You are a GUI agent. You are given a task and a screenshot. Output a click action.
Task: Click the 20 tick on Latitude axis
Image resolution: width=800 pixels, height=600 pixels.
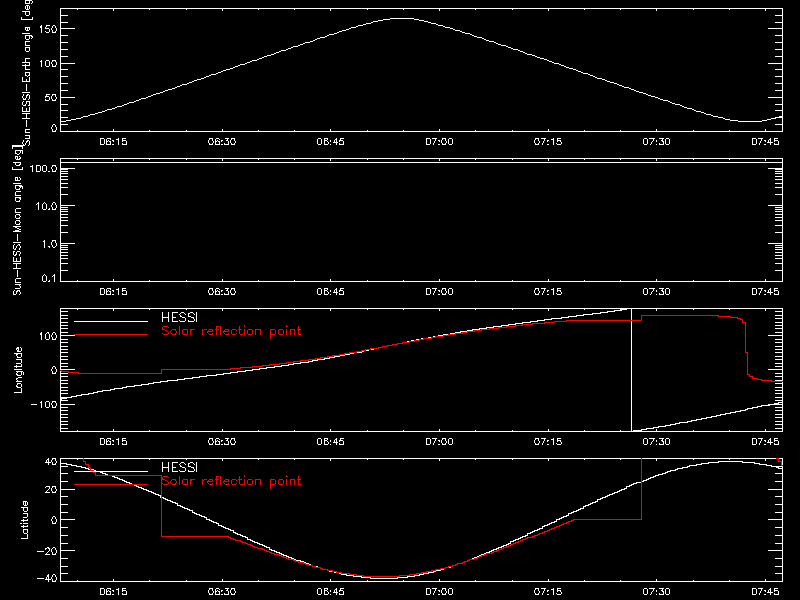52,490
